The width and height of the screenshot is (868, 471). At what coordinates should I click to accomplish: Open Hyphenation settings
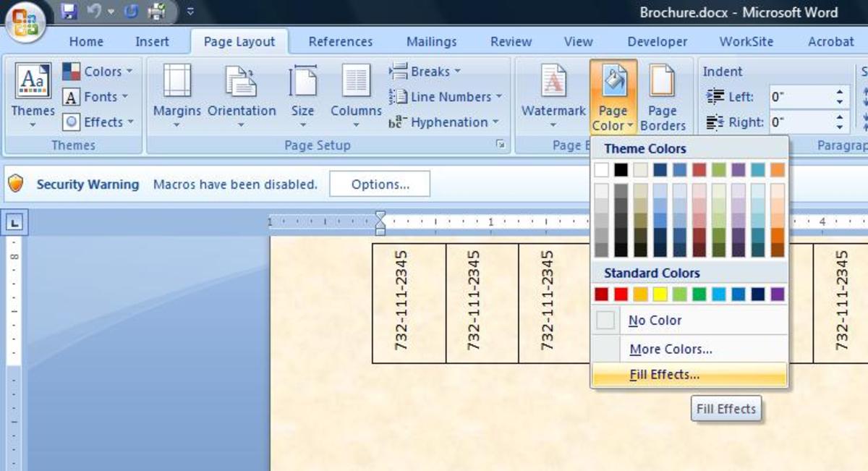433,122
